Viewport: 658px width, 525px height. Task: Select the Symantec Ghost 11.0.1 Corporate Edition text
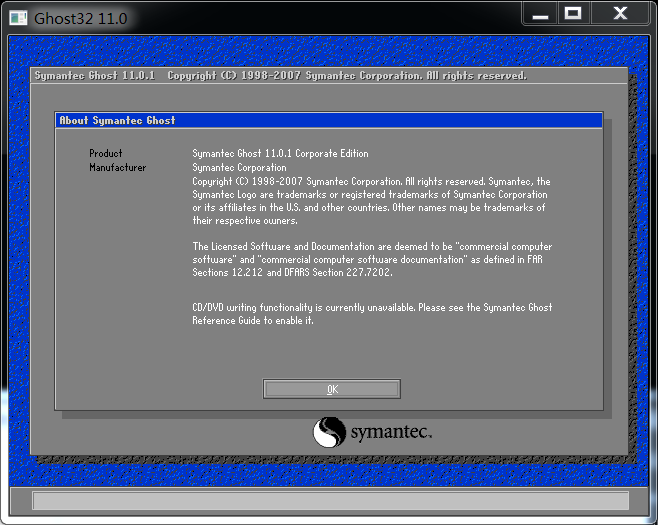(280, 154)
